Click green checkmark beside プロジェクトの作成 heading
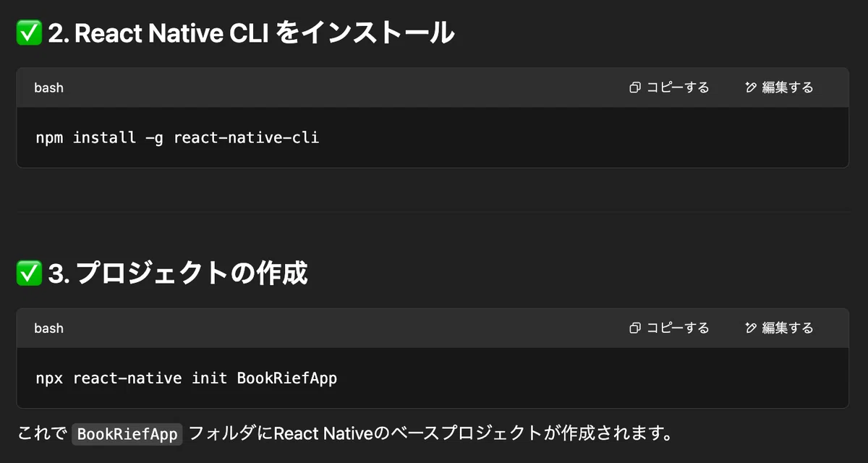The height and width of the screenshot is (463, 868). point(29,273)
